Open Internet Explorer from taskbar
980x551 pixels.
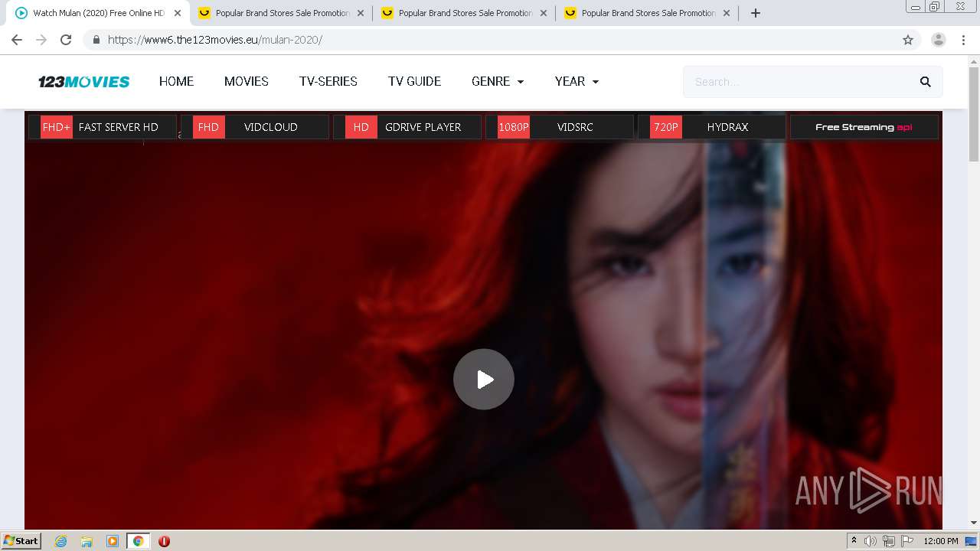61,541
